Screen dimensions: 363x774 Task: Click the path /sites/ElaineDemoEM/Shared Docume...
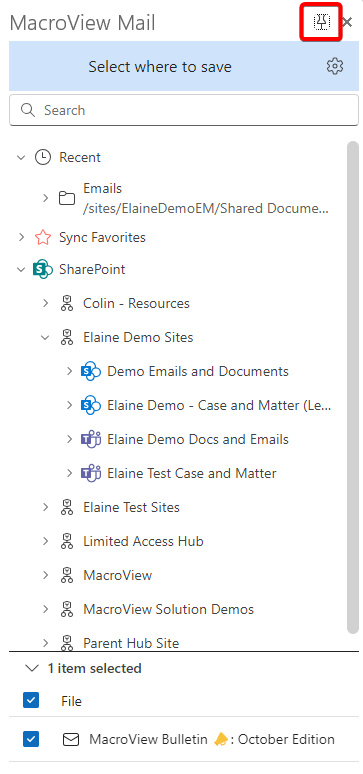(x=206, y=209)
